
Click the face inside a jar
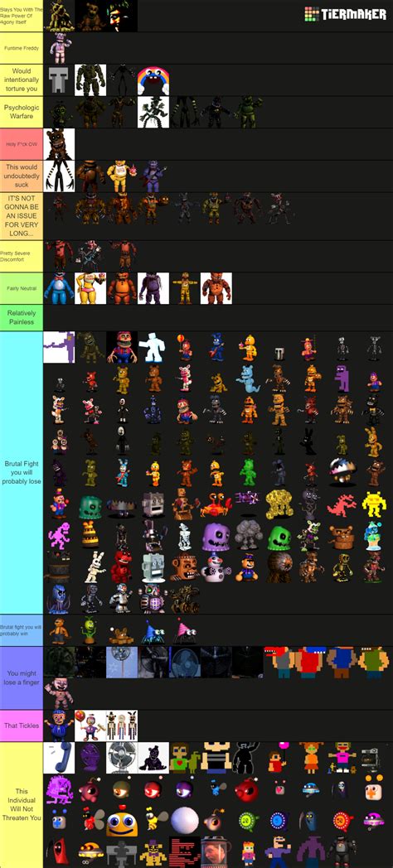(x=216, y=852)
